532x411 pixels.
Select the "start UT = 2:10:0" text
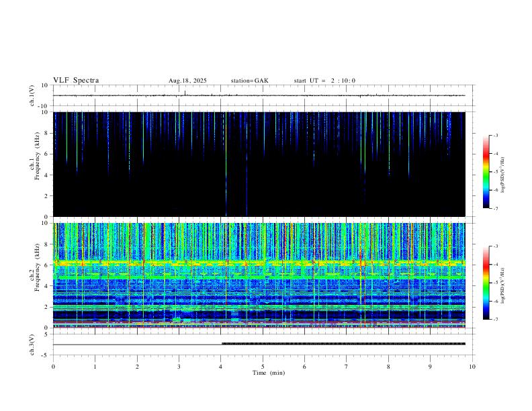pos(324,81)
